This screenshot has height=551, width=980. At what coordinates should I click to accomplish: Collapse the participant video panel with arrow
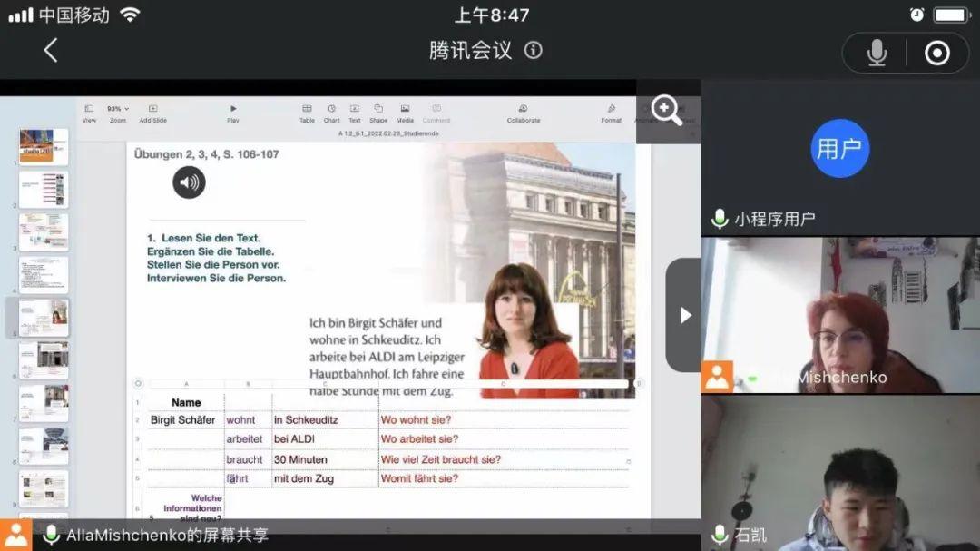pos(684,315)
